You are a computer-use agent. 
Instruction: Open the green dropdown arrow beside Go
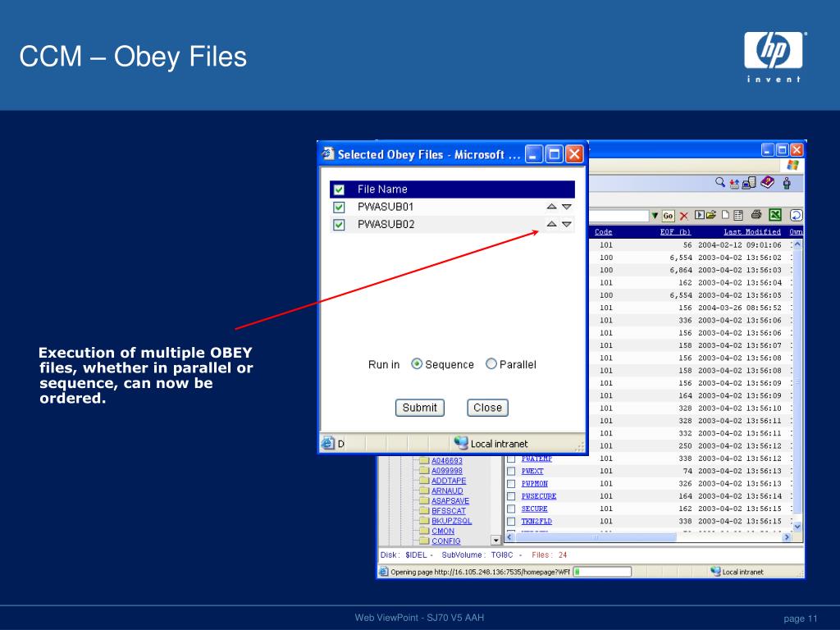(655, 216)
